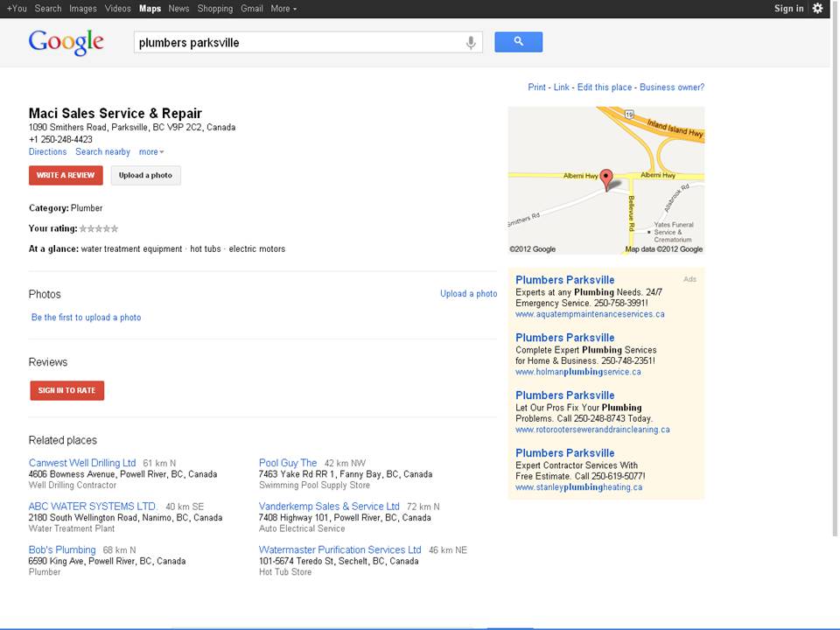Open Gmail from the top bar
This screenshot has width=840, height=630.
click(252, 9)
